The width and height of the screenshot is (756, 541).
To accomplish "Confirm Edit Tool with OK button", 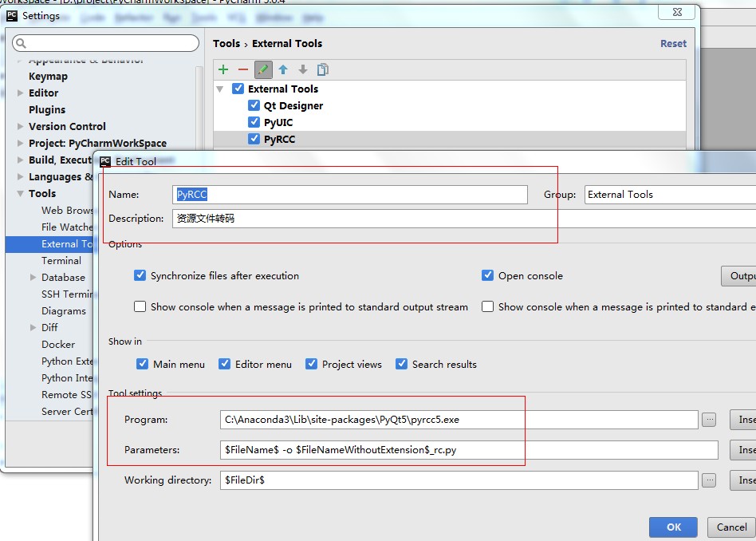I will point(673,527).
